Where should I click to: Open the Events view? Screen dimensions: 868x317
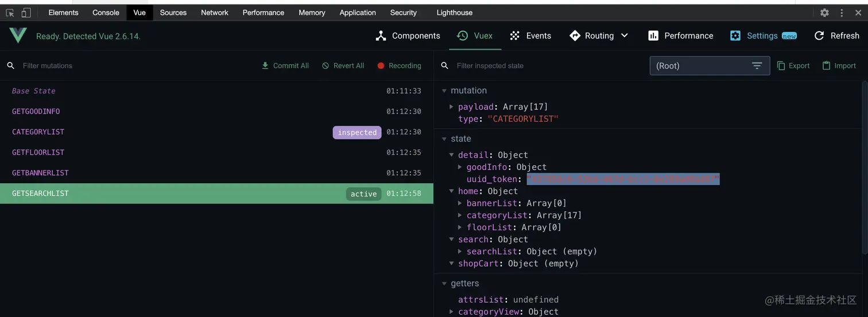click(531, 36)
